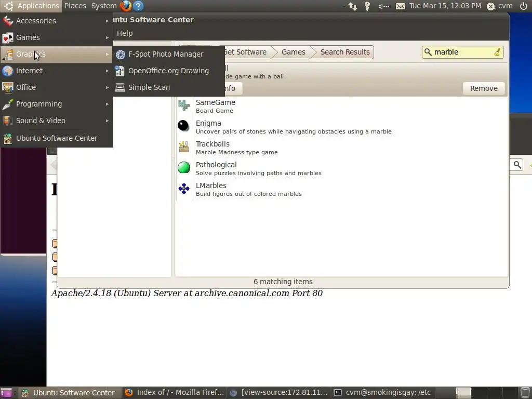Go to Get Software breadcrumb
This screenshot has height=399, width=532.
(x=247, y=52)
